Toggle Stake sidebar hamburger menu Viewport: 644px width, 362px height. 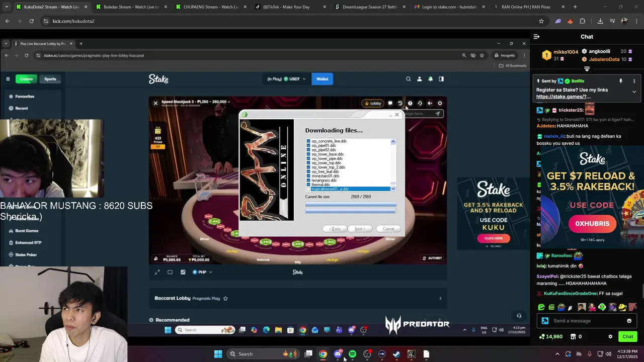click(x=8, y=79)
